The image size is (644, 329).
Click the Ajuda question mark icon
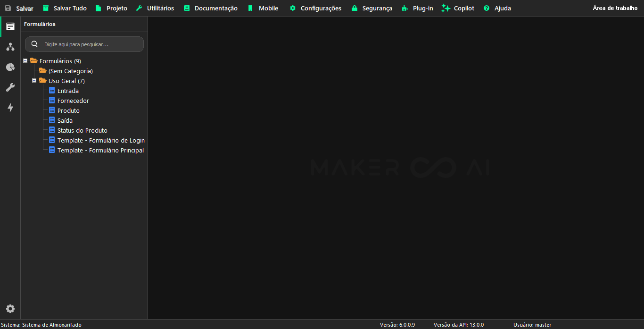pos(487,8)
